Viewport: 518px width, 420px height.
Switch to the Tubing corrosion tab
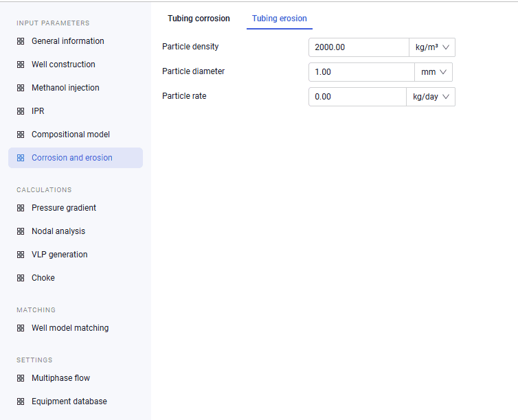click(199, 19)
